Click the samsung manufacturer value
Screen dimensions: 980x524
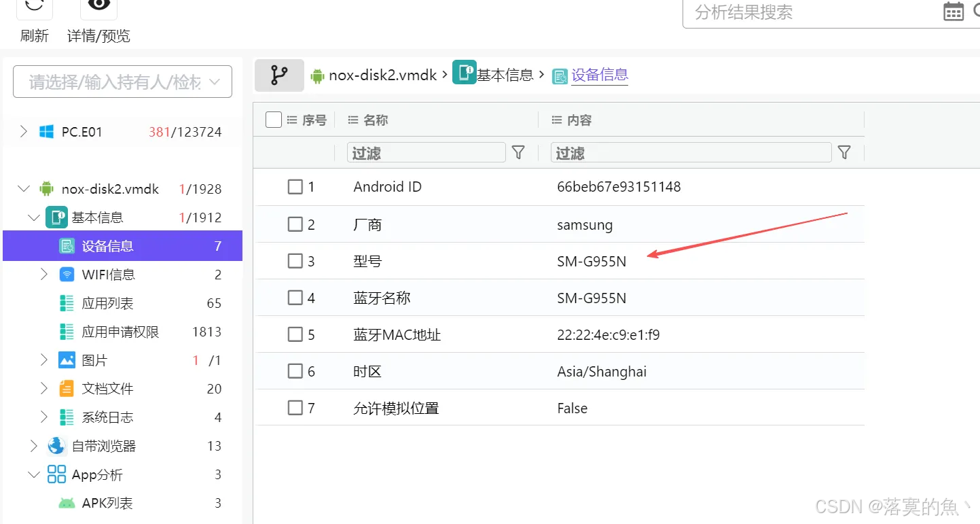(585, 225)
